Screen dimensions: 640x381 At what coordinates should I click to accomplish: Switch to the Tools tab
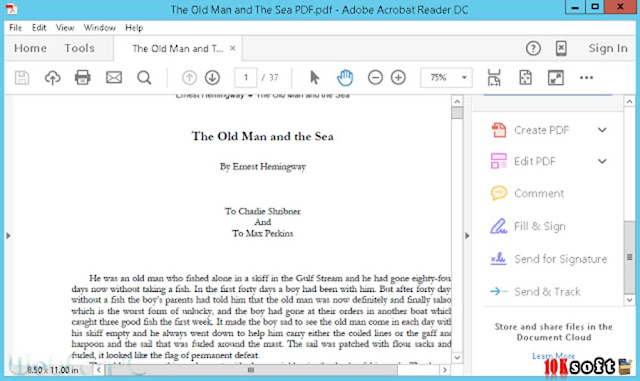(79, 48)
